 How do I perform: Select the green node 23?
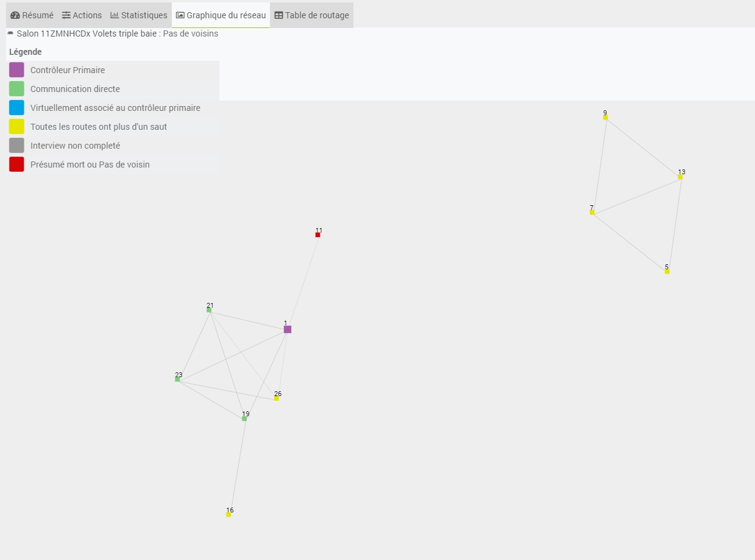177,379
